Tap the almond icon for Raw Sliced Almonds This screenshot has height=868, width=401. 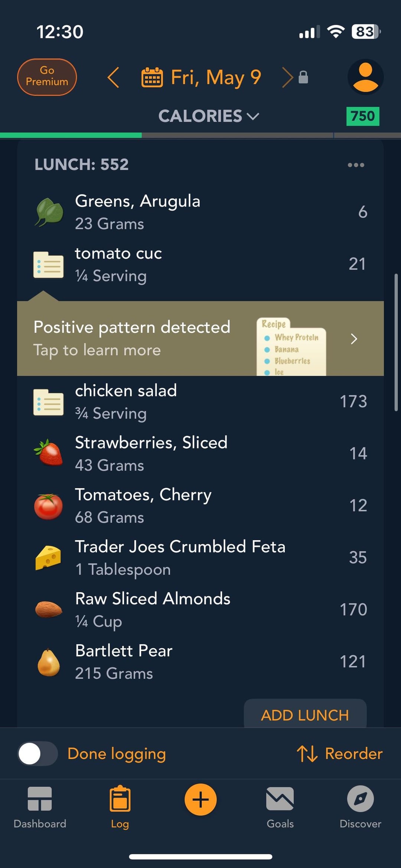point(49,609)
